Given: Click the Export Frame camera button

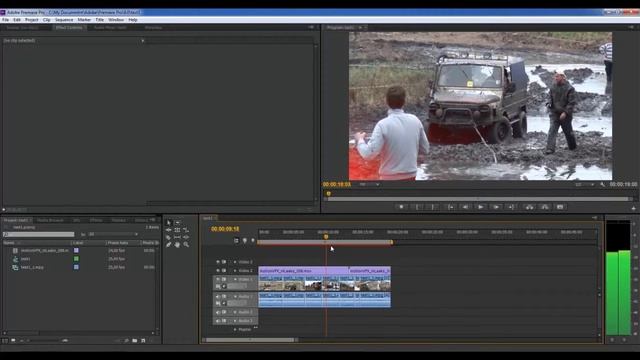Looking at the screenshot, I should [x=560, y=207].
